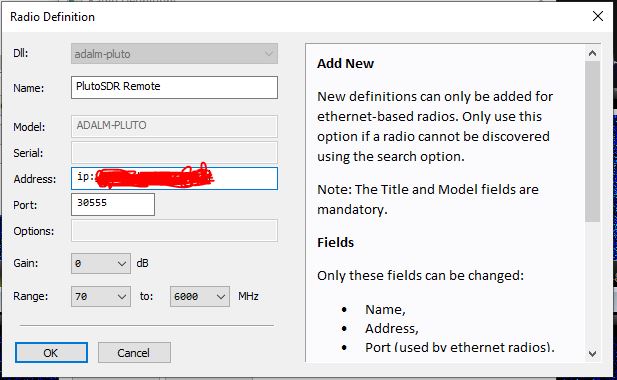The image size is (617, 380).
Task: Select the Address bullet in help list
Action: [392, 328]
